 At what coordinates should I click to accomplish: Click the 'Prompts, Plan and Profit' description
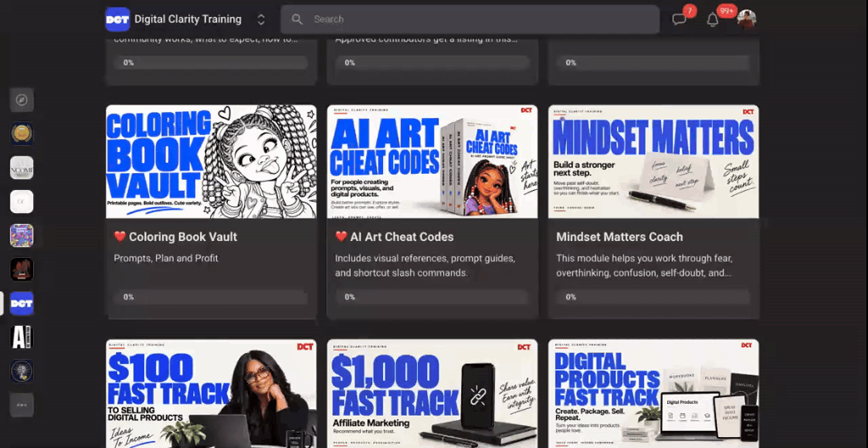pos(166,258)
